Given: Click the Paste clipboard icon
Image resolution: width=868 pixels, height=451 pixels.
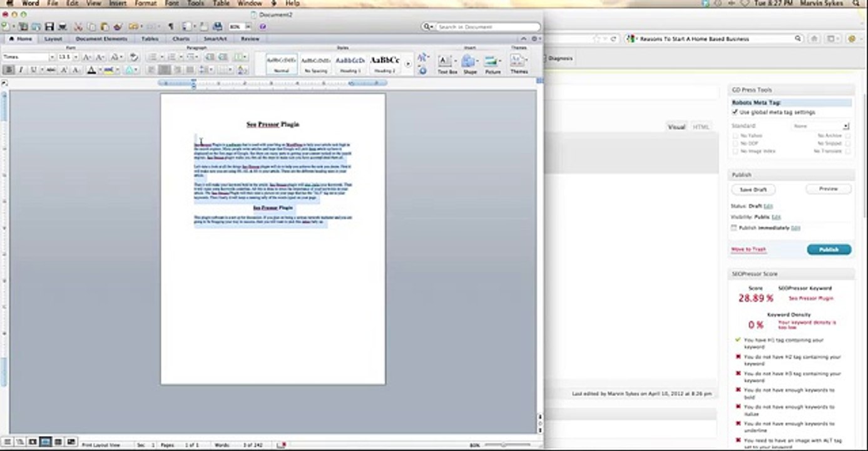Looking at the screenshot, I should point(104,27).
